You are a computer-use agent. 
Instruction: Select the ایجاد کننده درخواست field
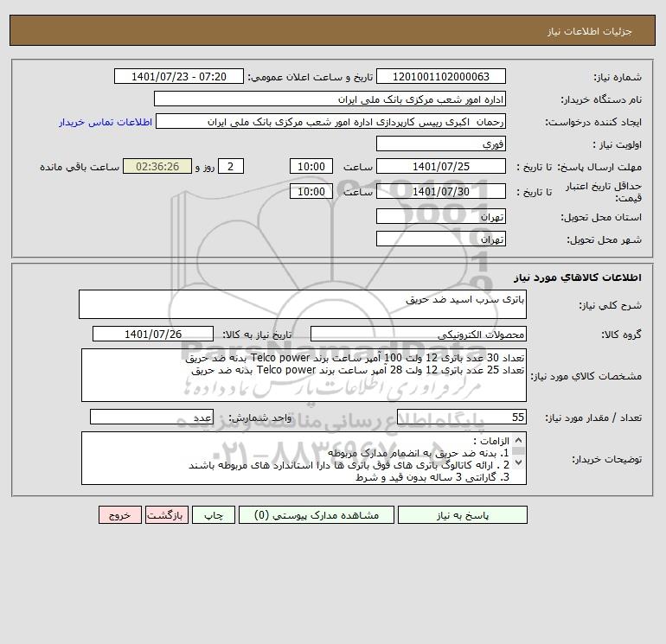tap(331, 121)
